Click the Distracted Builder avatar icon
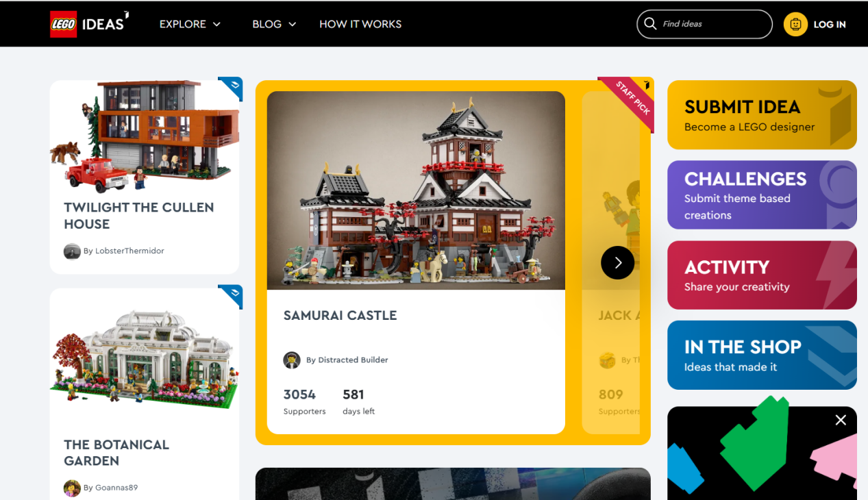The width and height of the screenshot is (868, 500). (x=292, y=360)
